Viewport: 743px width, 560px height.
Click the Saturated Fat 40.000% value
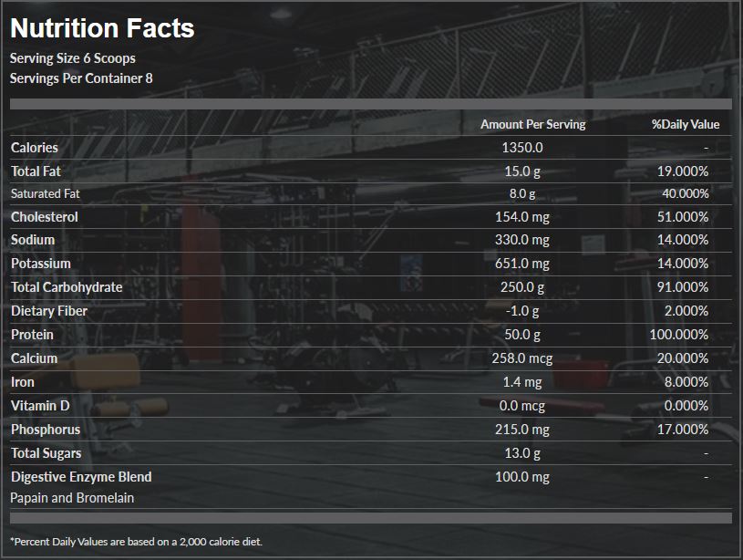686,193
